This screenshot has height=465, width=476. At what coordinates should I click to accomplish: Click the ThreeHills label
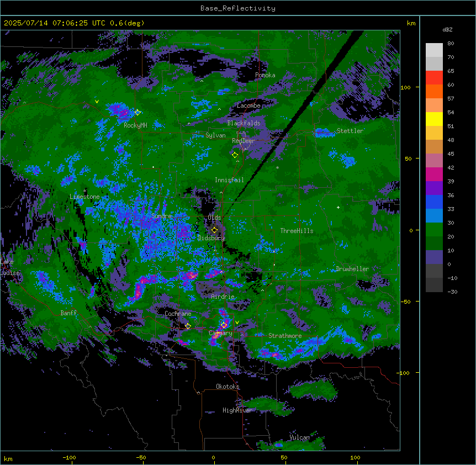click(x=297, y=231)
